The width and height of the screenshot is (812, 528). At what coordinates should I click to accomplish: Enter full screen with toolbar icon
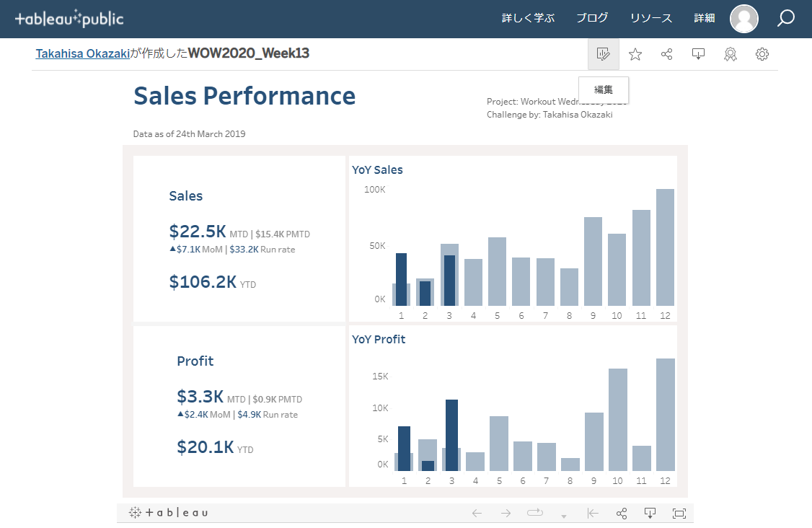[x=679, y=513]
